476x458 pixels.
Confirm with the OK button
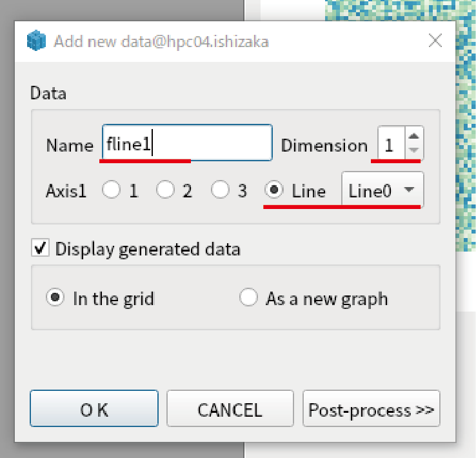[x=94, y=408]
